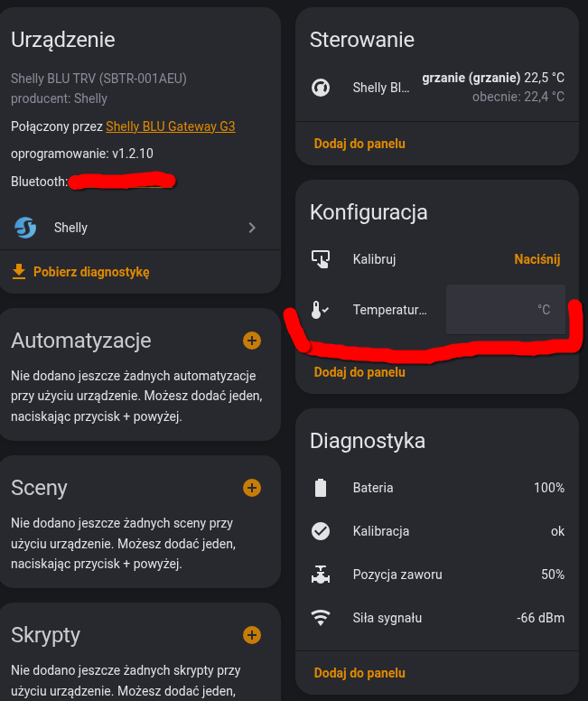588x701 pixels.
Task: Click the Kalibruj calibrate icon
Action: point(321,259)
